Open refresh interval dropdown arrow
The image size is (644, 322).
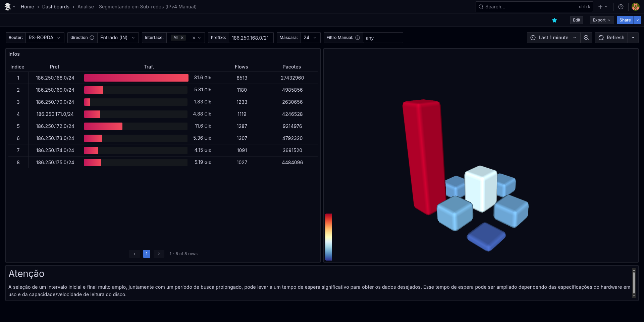pos(633,38)
